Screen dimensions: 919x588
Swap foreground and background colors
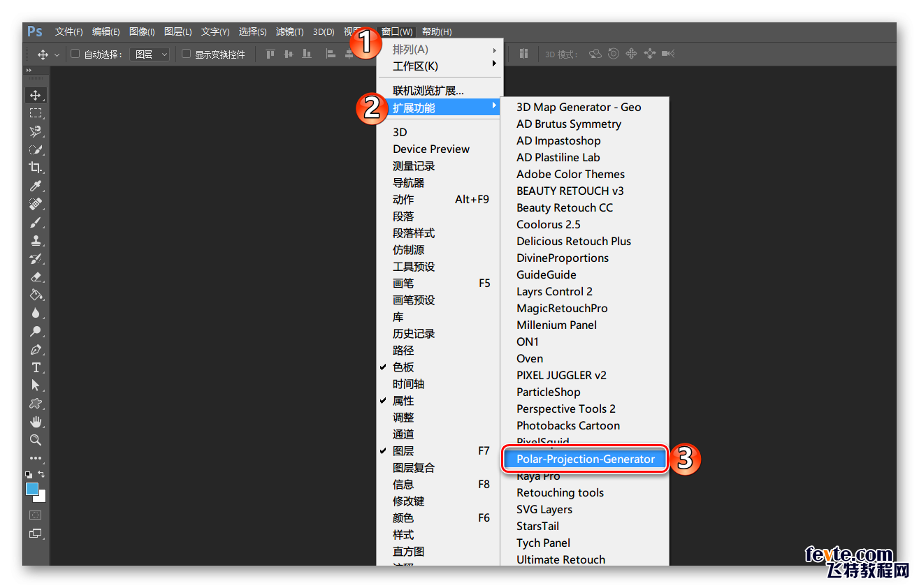pos(42,474)
